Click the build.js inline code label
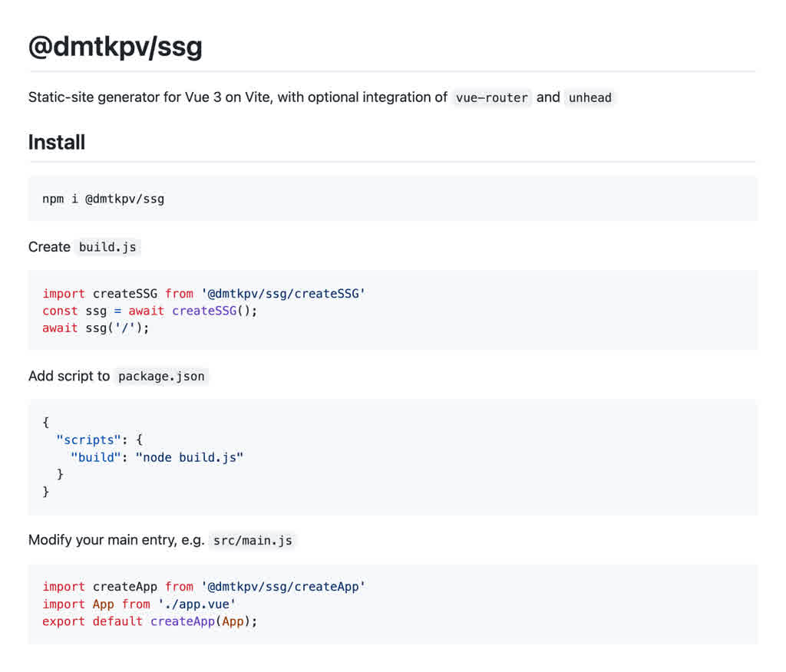This screenshot has width=786, height=672. [107, 247]
